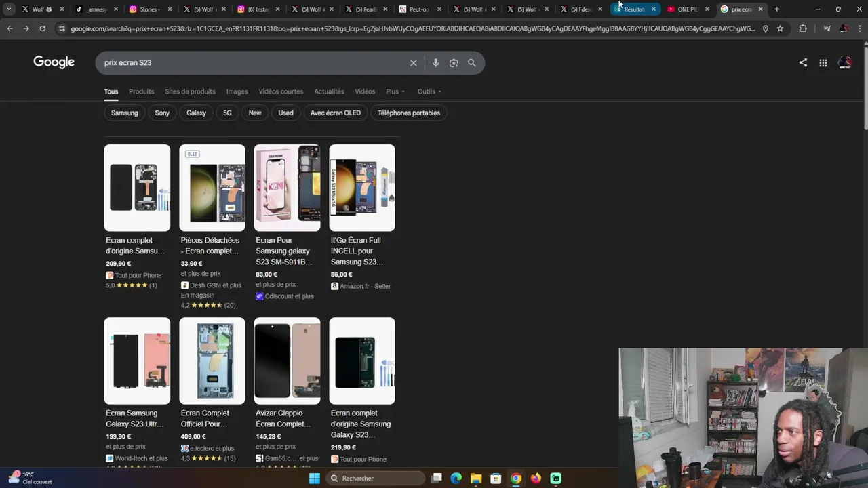This screenshot has height=488, width=868.
Task: Go back to the previous page
Action: click(x=9, y=28)
